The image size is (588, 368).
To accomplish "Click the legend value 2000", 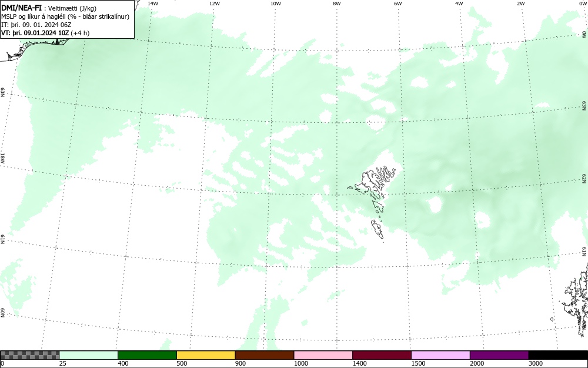I will tap(477, 363).
